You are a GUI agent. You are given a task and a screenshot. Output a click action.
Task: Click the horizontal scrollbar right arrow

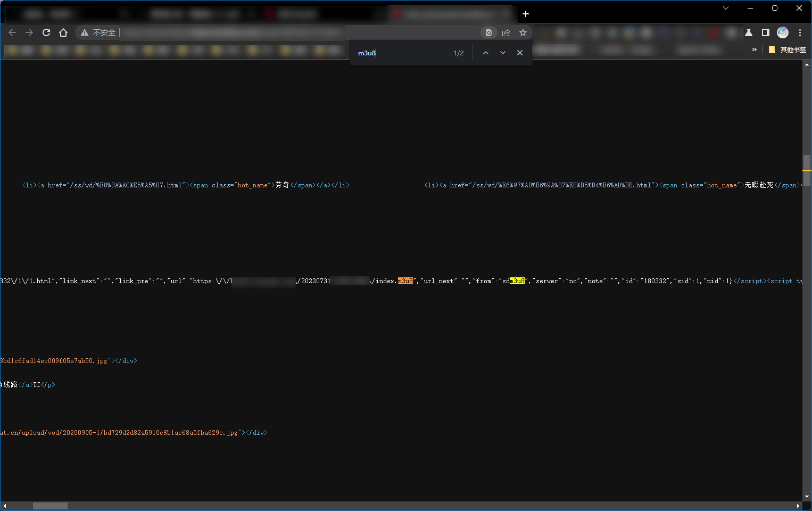[x=798, y=506]
